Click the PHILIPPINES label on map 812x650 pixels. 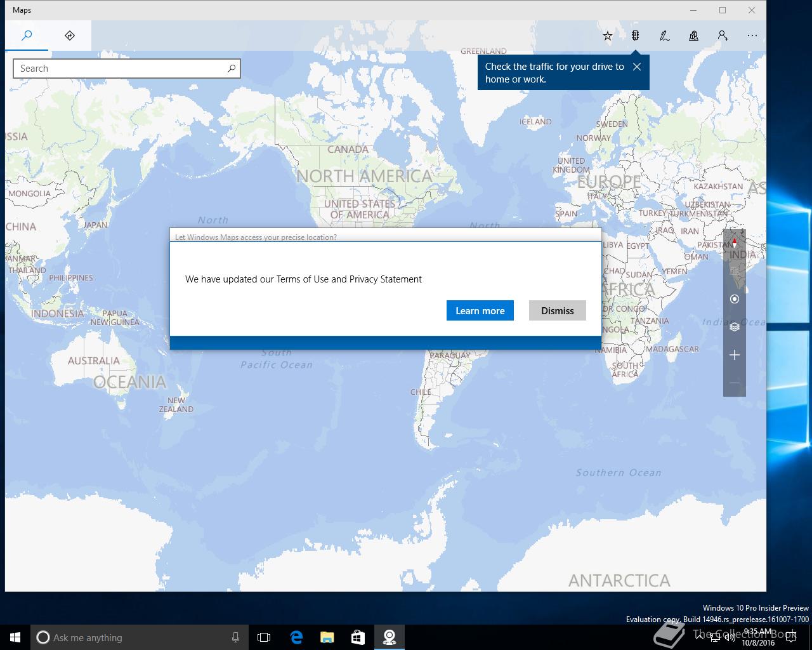tap(71, 278)
